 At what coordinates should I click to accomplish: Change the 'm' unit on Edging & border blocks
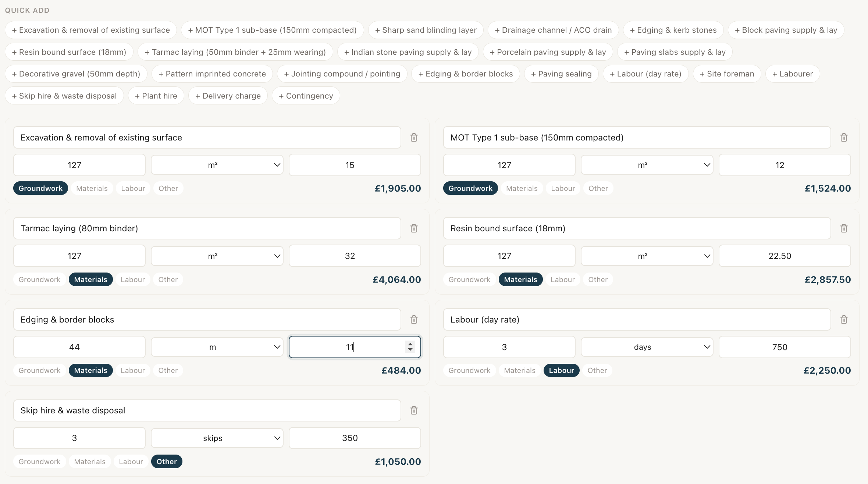[x=217, y=347]
